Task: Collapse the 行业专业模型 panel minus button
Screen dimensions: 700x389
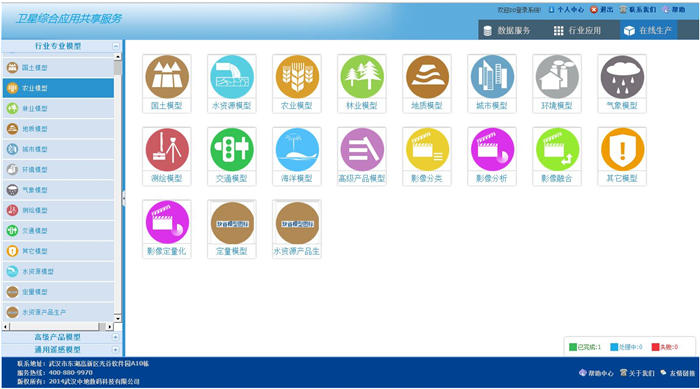Action: pyautogui.click(x=116, y=46)
